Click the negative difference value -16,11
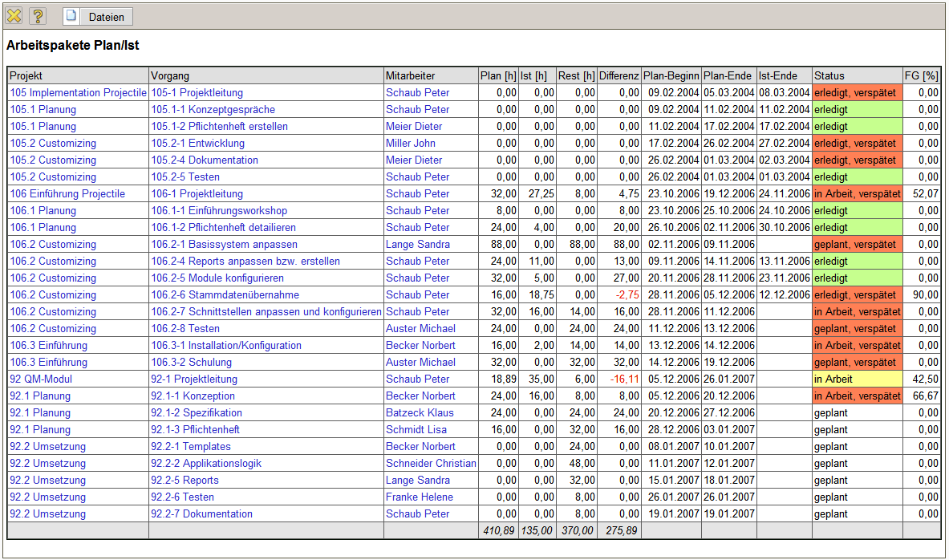This screenshot has height=560, width=949. click(625, 379)
